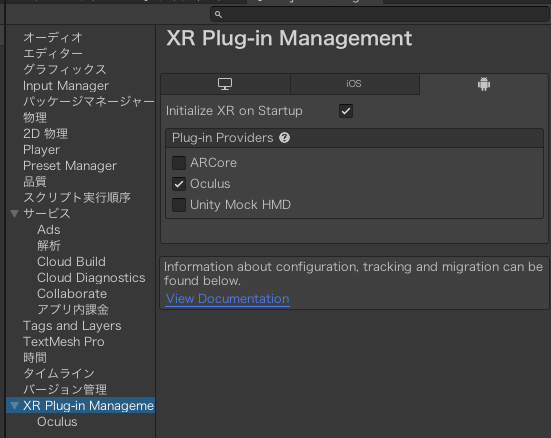Focus the settings search field
The width and height of the screenshot is (551, 438).
380,14
